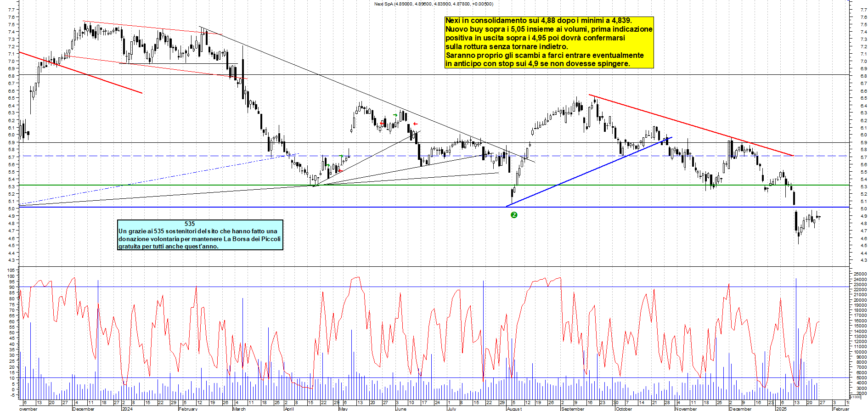The image size is (868, 411).
Task: Select the topmost green arrow near June highs
Action: 395,115
